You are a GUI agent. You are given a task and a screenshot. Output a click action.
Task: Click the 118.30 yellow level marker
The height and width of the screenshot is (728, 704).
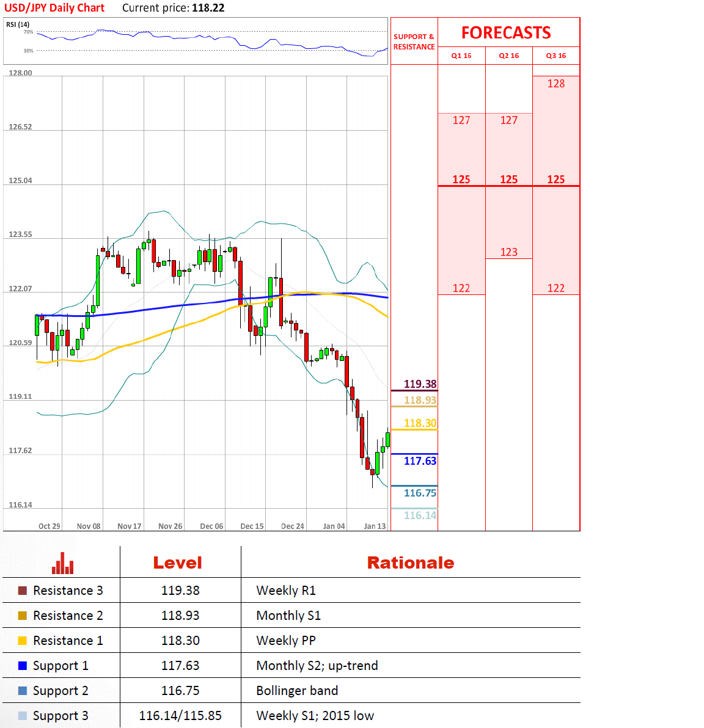420,423
